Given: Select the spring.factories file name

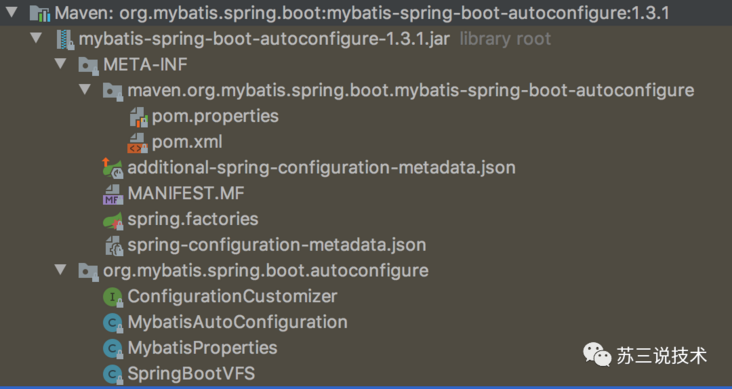Looking at the screenshot, I should (x=193, y=219).
